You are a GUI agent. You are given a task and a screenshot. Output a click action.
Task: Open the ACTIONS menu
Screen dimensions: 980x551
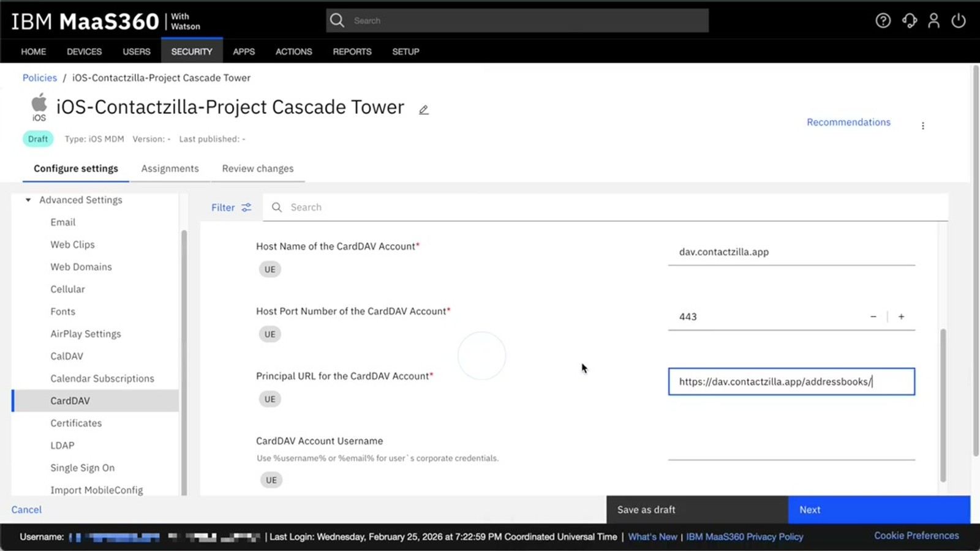click(x=294, y=51)
